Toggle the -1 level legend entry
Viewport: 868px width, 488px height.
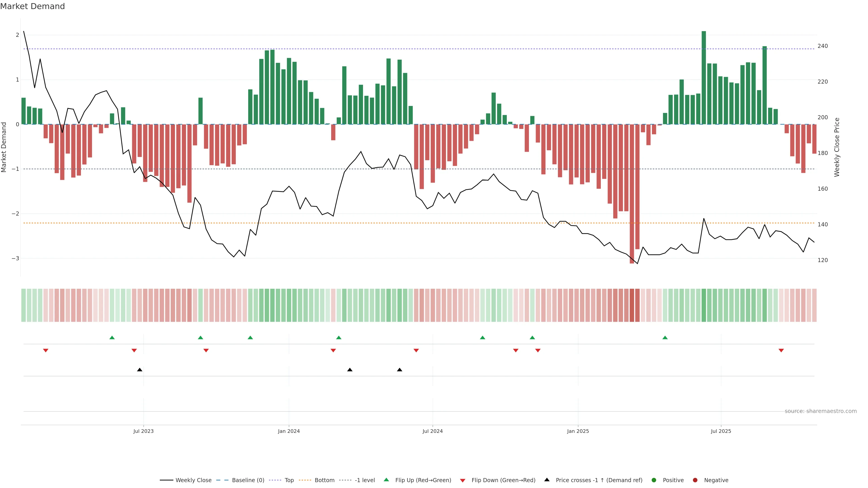365,480
